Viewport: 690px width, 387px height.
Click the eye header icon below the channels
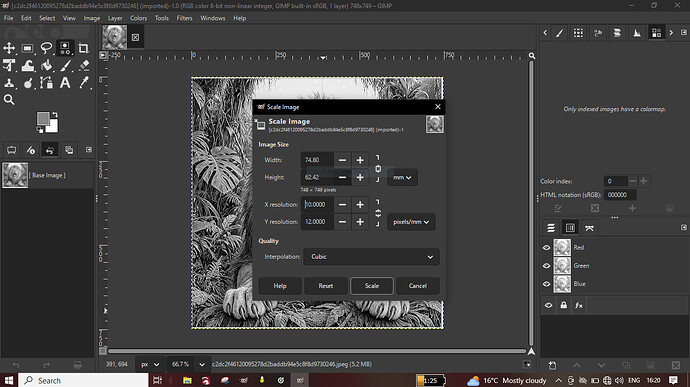click(x=548, y=305)
